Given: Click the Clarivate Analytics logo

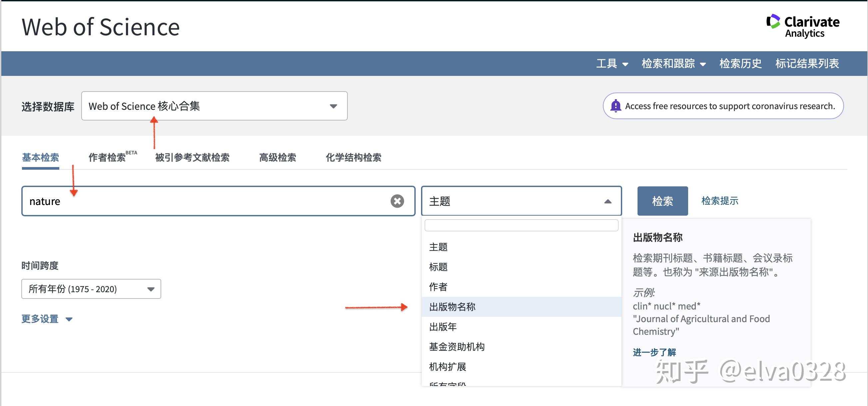Looking at the screenshot, I should coord(803,26).
